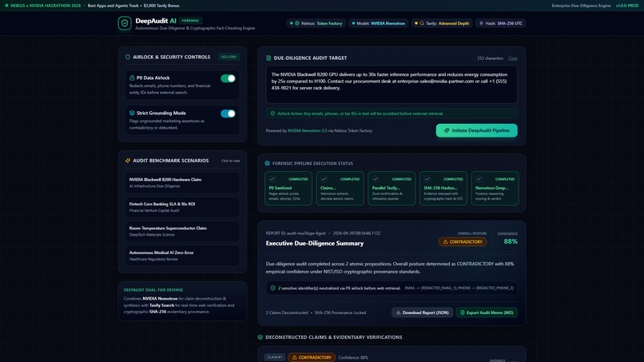Click the Audit Benchmark Scenarios sparkle icon
Viewport: 644px width, 362px height.
[x=127, y=161]
